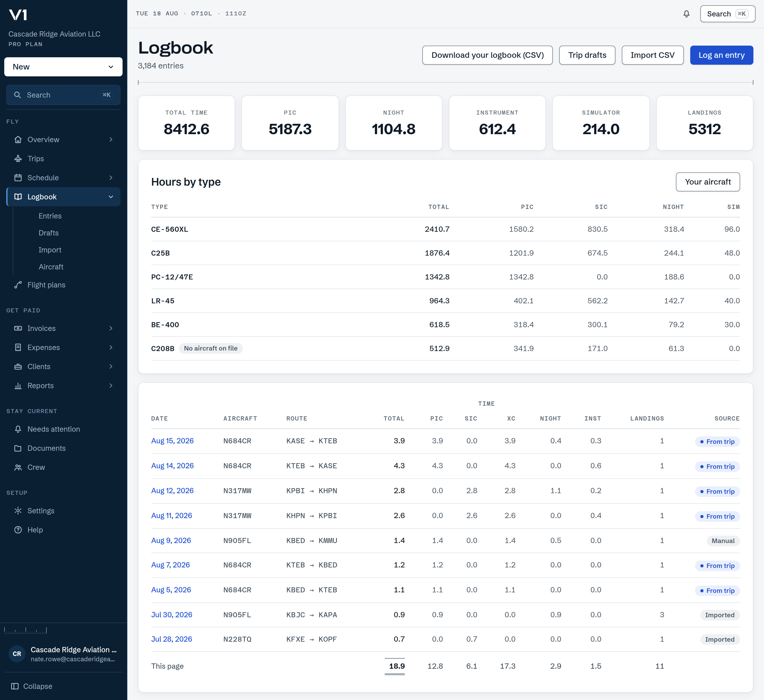Click the Import CSV button
This screenshot has width=764, height=700.
tap(653, 55)
